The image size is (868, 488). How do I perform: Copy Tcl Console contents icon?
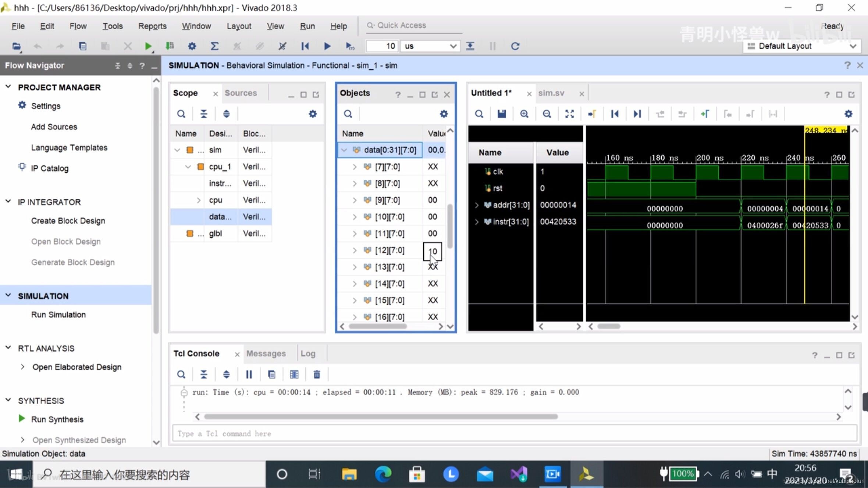tap(271, 374)
